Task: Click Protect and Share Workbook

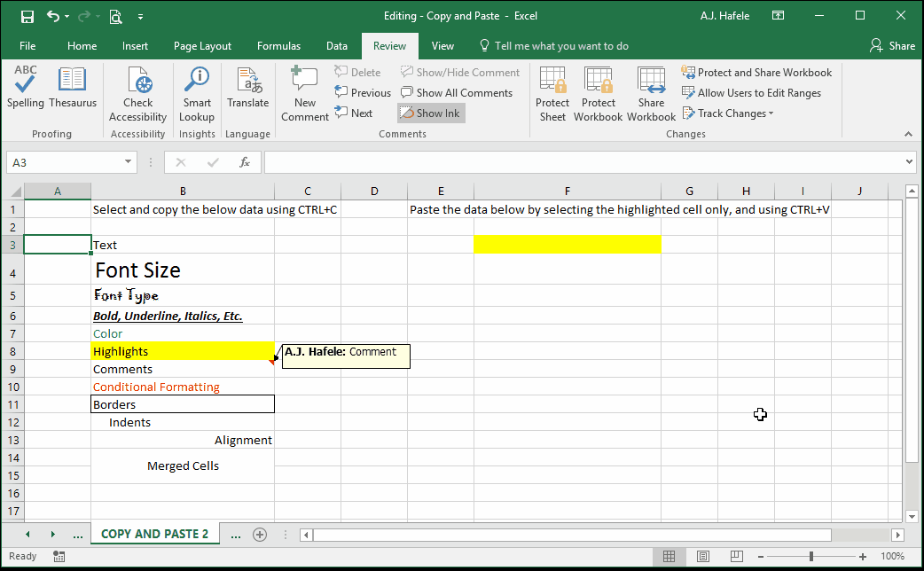Action: pyautogui.click(x=756, y=72)
